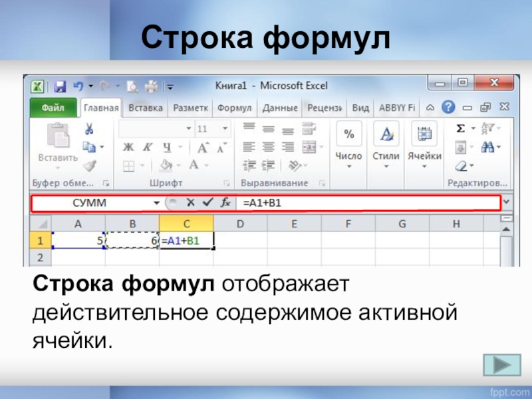Switch to the Данные tab
The width and height of the screenshot is (532, 399).
point(280,108)
